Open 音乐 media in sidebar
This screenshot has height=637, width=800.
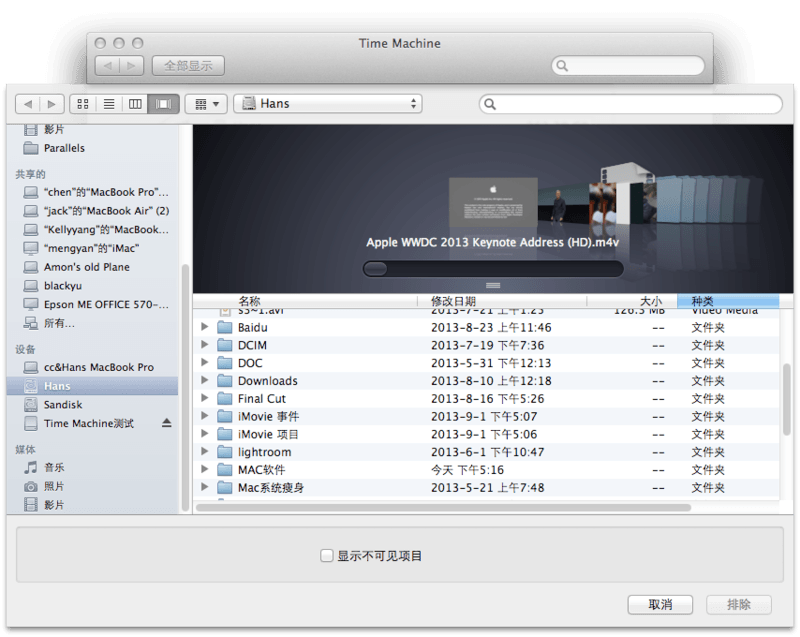point(54,467)
